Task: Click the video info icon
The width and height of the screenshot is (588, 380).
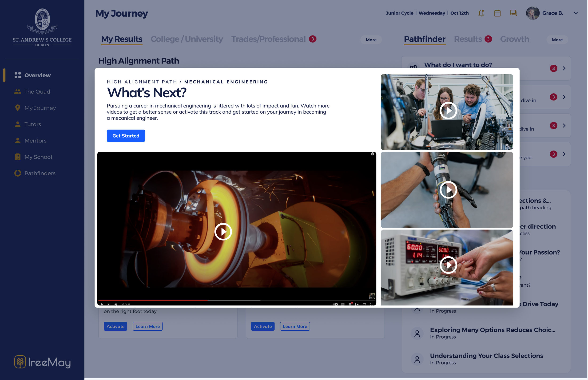Action: pyautogui.click(x=372, y=154)
